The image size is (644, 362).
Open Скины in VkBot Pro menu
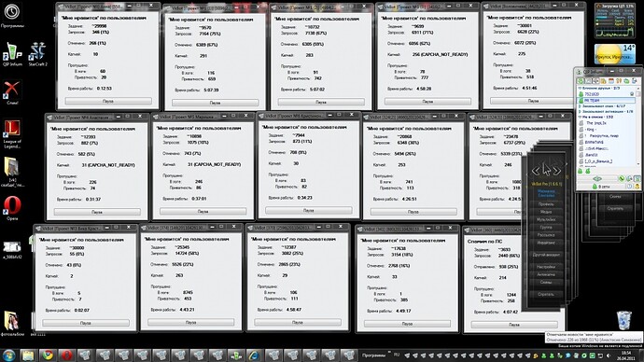(x=546, y=282)
